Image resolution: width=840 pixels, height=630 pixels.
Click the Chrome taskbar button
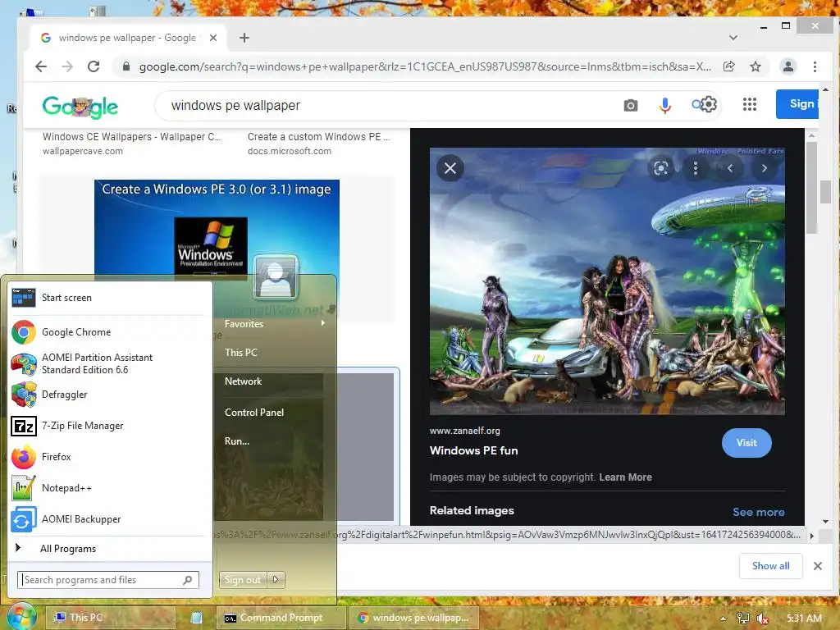413,618
